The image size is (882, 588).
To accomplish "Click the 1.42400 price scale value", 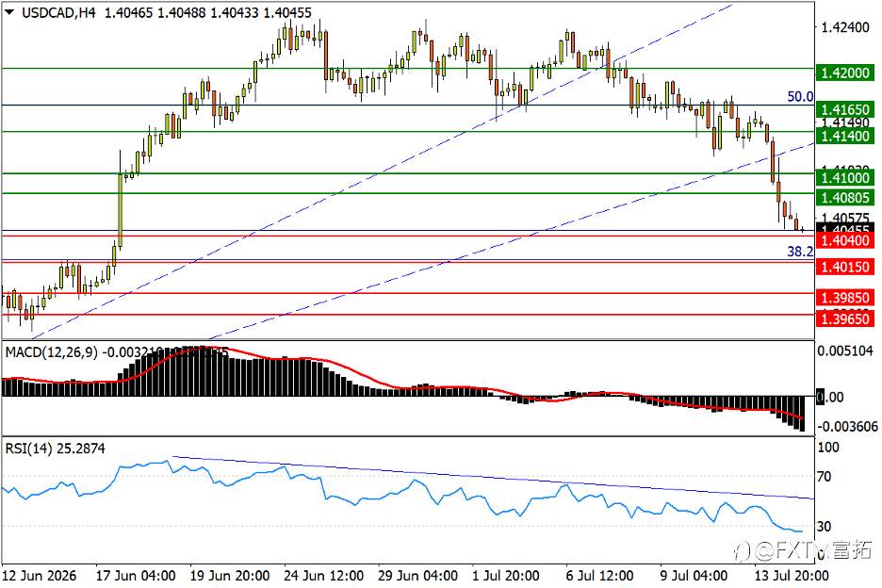I will tap(845, 27).
